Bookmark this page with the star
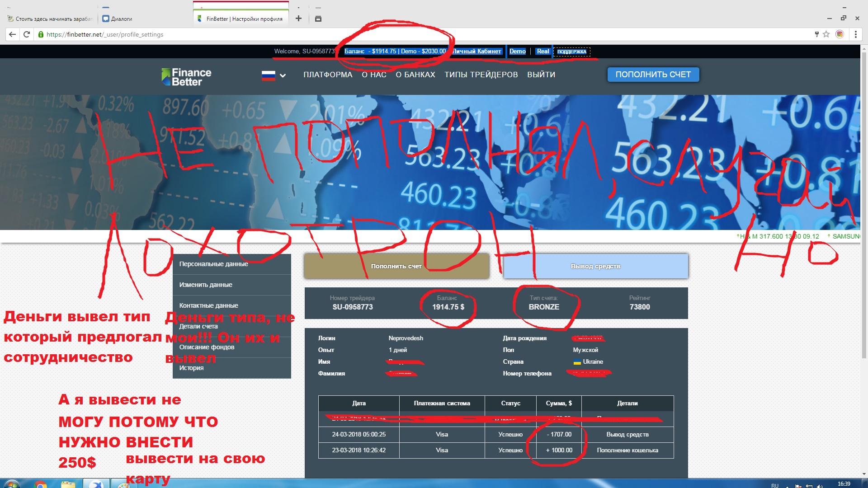The height and width of the screenshot is (488, 868). (x=826, y=34)
